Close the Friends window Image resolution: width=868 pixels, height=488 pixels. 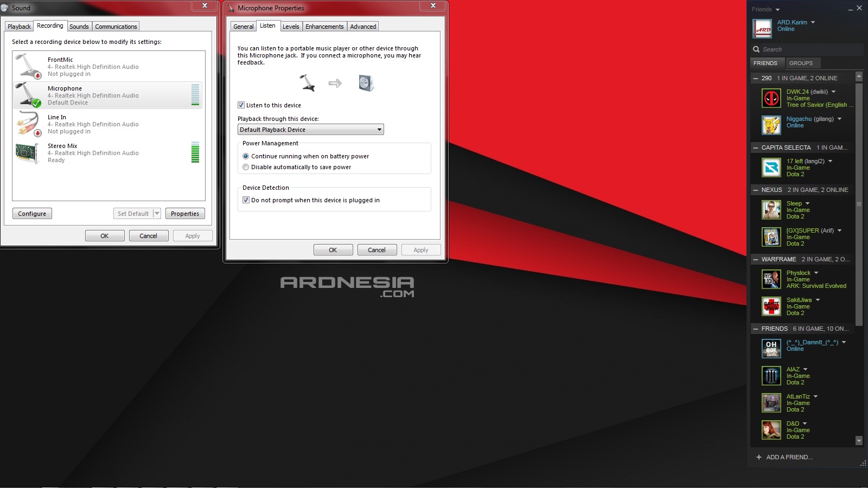859,9
